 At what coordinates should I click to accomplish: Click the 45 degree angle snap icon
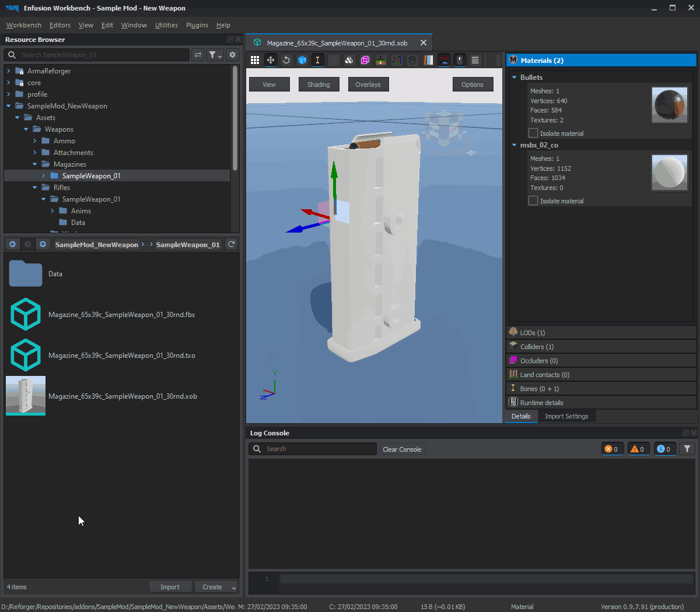pos(412,60)
